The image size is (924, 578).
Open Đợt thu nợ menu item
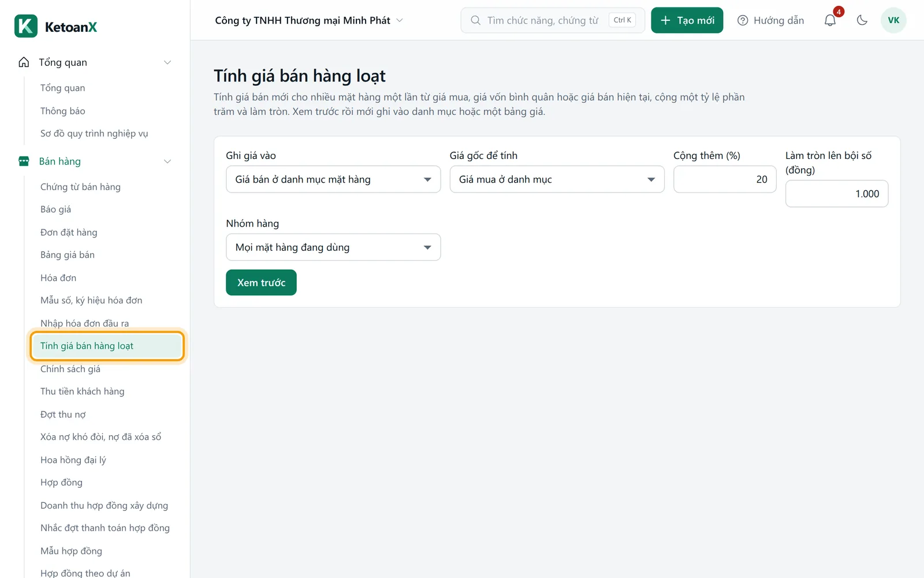63,414
